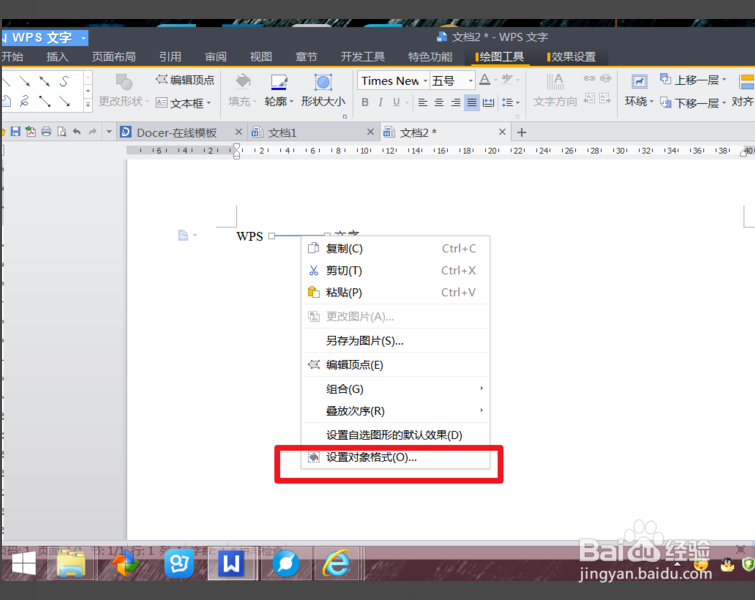Viewport: 755px width, 600px height.
Task: Expand the 轮廓 outline dropdown arrow
Action: 291,101
